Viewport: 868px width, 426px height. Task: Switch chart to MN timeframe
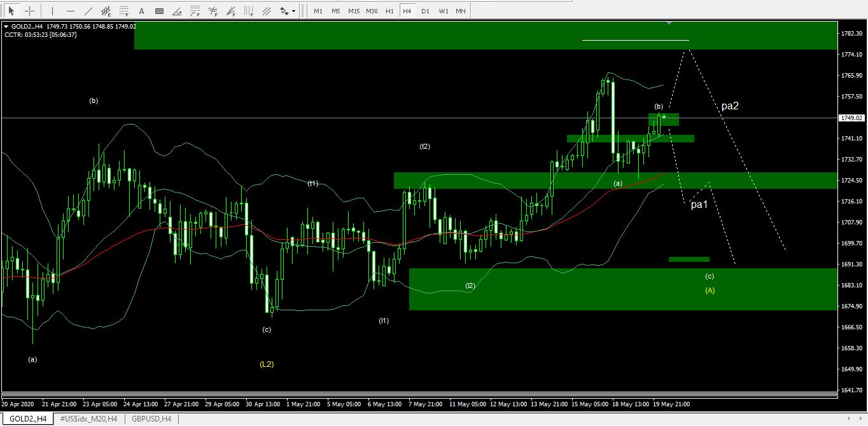[460, 11]
